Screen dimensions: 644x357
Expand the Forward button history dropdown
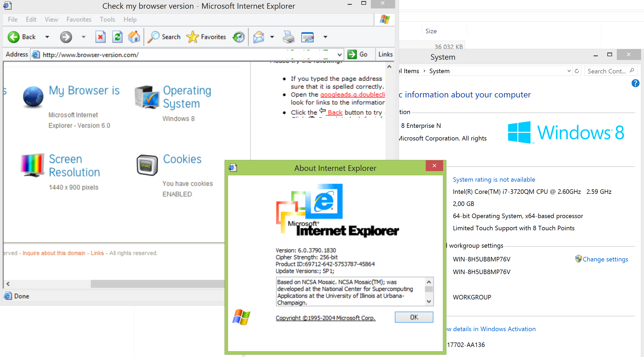[x=84, y=37]
